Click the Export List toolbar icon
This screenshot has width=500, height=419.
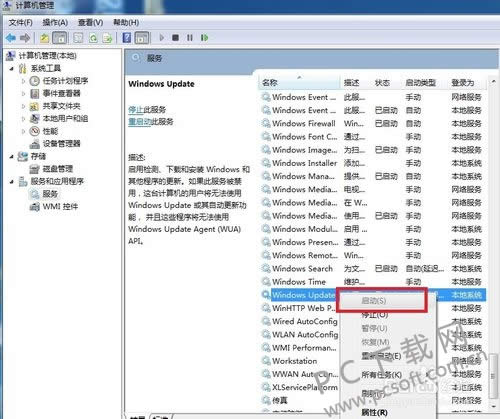click(107, 38)
